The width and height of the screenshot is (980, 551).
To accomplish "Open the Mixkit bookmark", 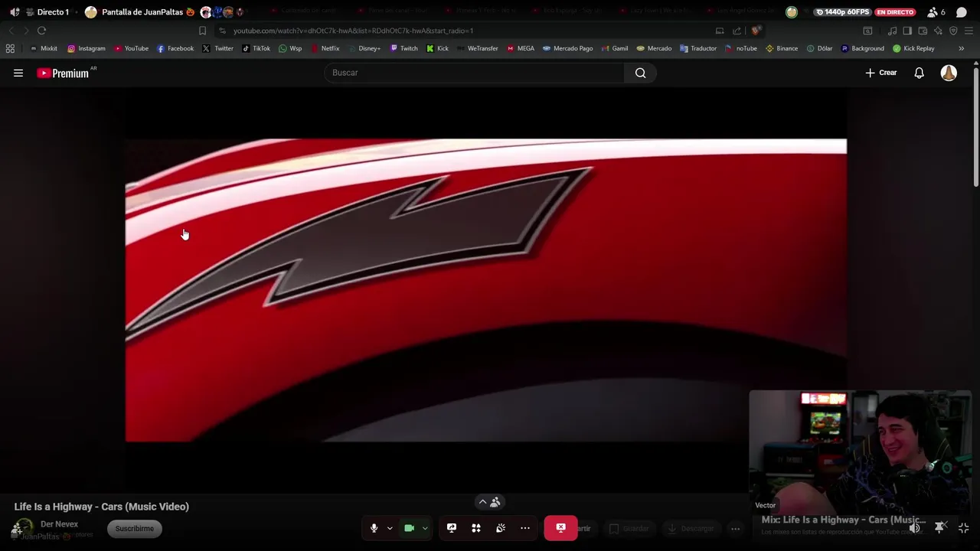I will tap(44, 48).
